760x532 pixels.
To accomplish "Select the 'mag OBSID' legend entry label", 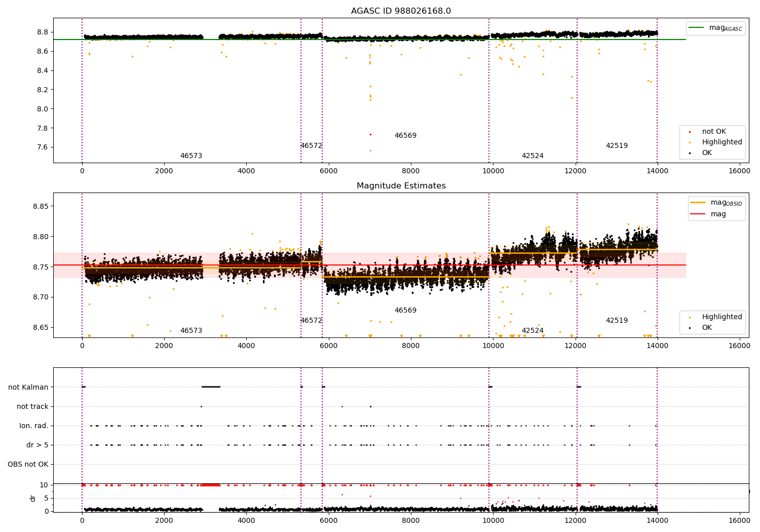I will (x=726, y=203).
